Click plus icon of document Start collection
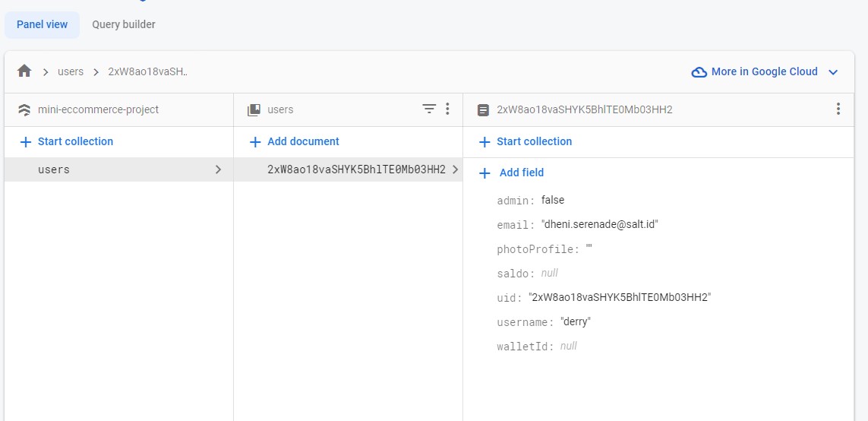The image size is (868, 421). pos(485,142)
